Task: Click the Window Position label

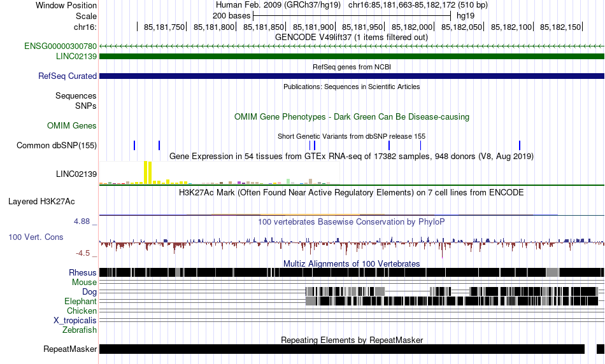Action: (x=66, y=5)
